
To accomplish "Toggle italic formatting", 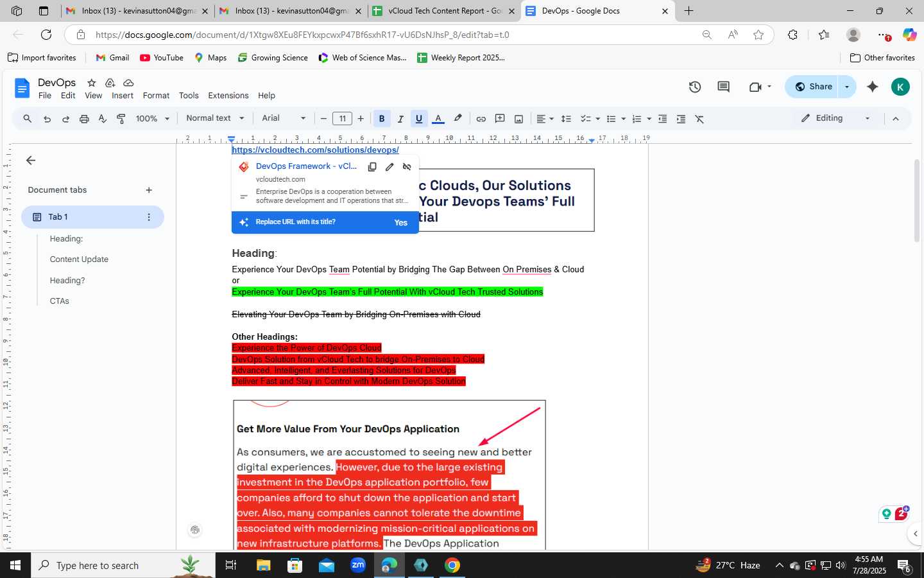I will (x=400, y=119).
